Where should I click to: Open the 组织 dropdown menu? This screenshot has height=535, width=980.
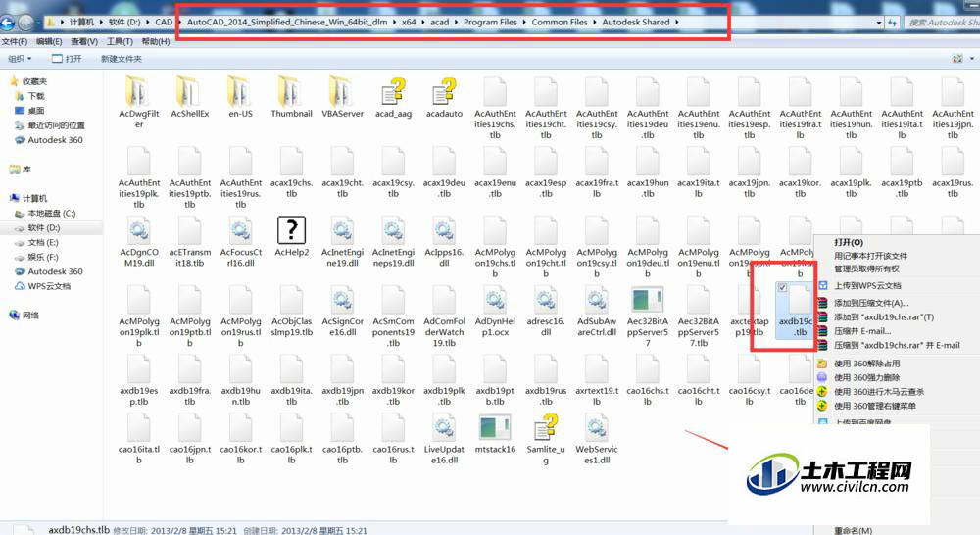pyautogui.click(x=20, y=59)
